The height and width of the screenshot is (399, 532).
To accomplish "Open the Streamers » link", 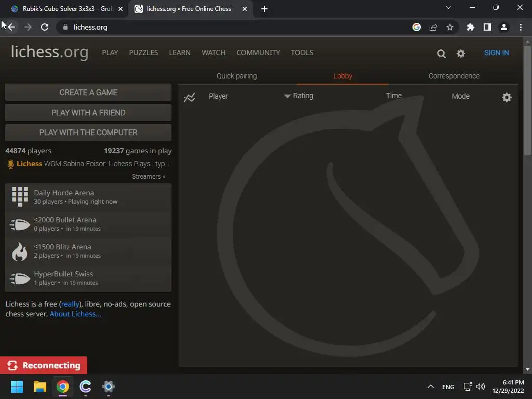I will [x=149, y=177].
